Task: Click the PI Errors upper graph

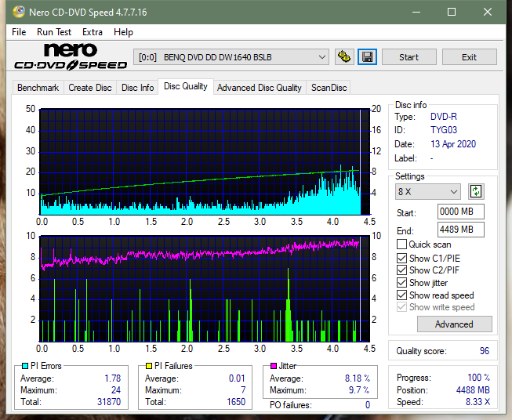Action: 205,161
